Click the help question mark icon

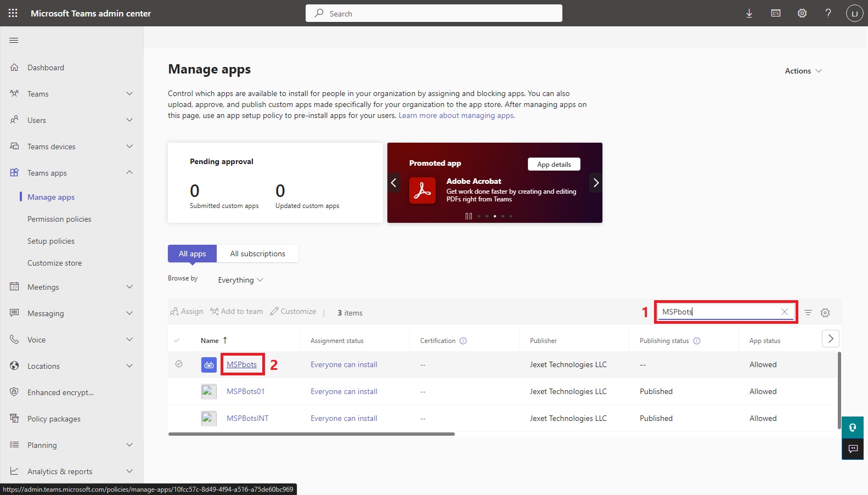click(x=828, y=13)
